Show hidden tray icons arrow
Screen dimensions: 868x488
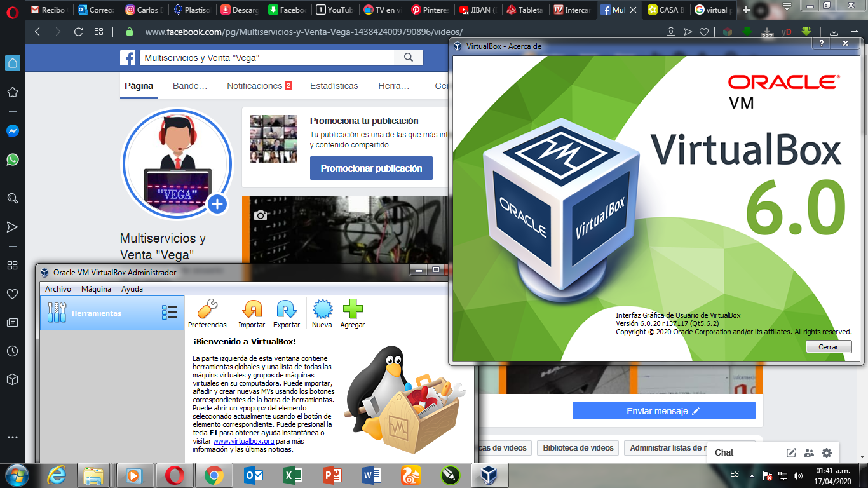(x=752, y=475)
